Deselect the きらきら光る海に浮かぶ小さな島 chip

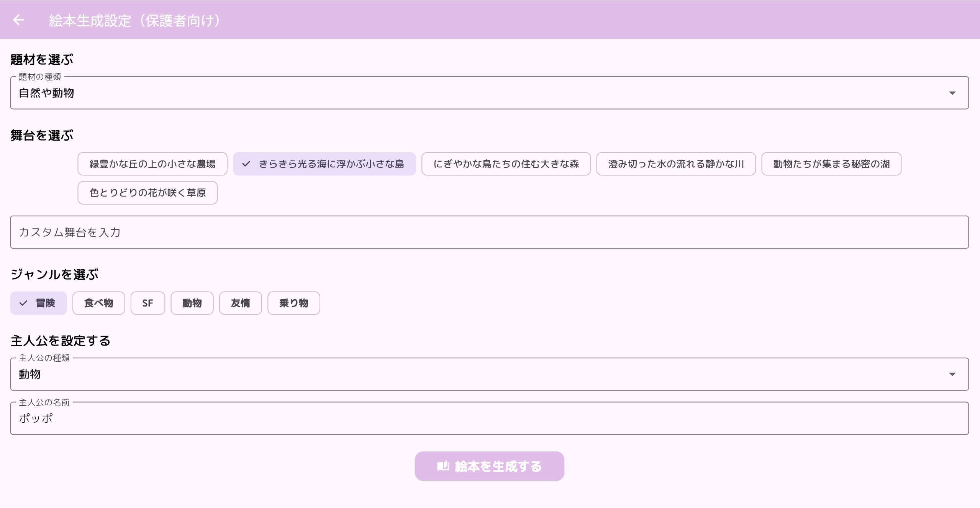324,164
